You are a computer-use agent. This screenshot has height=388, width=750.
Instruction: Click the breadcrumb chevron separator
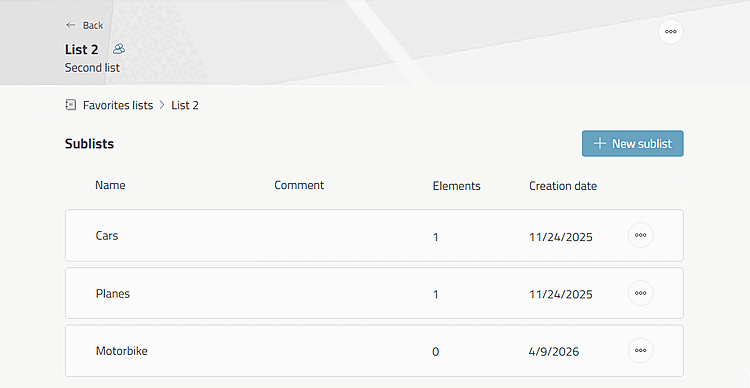point(162,105)
